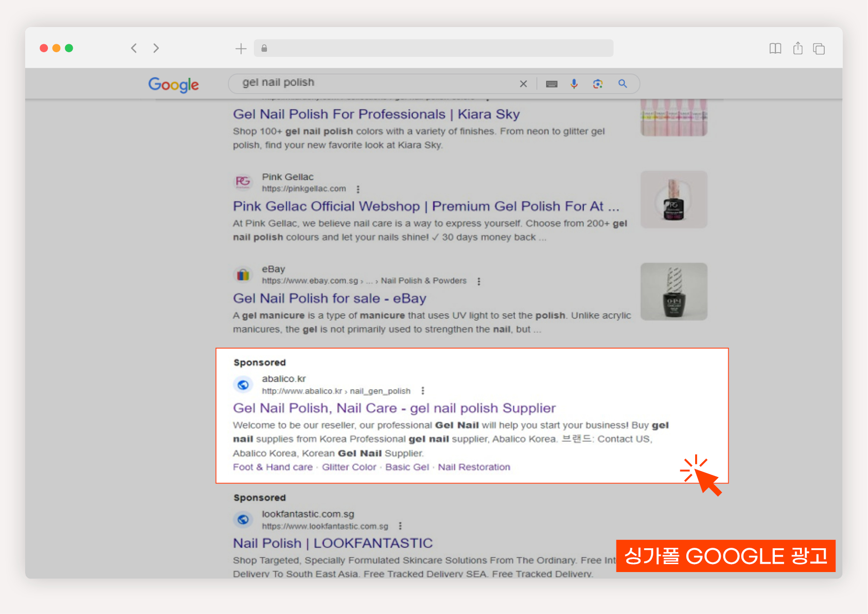Open the Glitter Color sitelink
The image size is (868, 614).
(x=349, y=467)
